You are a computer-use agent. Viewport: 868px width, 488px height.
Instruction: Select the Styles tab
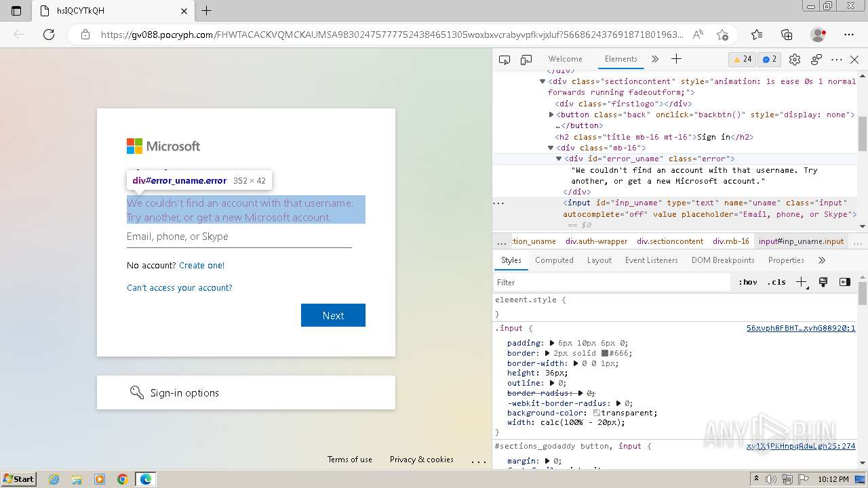point(511,260)
